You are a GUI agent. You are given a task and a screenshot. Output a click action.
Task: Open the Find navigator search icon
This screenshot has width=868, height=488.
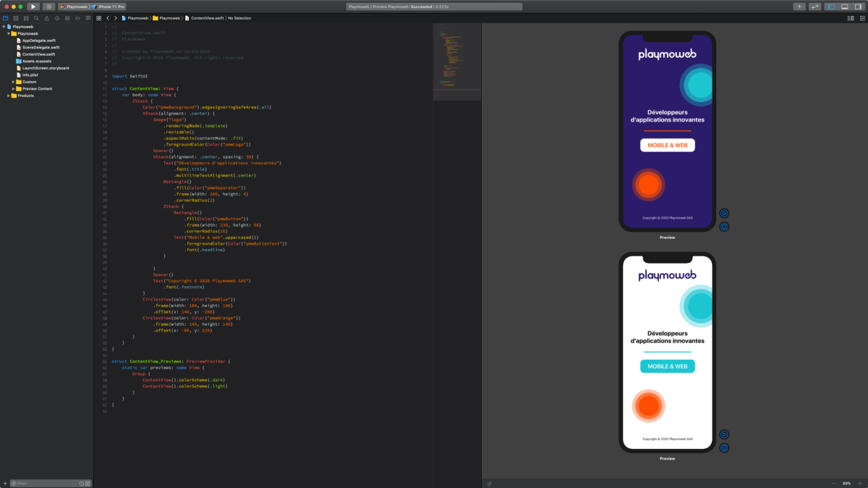tap(36, 17)
